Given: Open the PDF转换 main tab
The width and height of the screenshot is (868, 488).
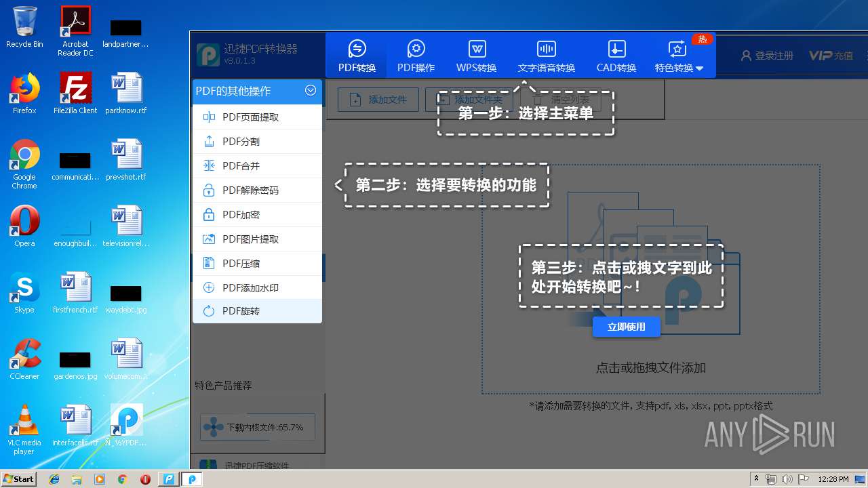Looking at the screenshot, I should (x=357, y=56).
